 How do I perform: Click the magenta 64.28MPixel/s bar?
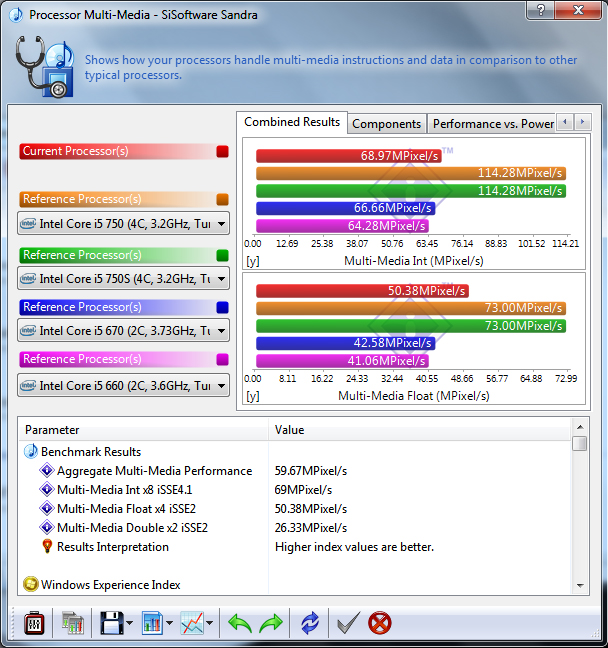[x=342, y=226]
